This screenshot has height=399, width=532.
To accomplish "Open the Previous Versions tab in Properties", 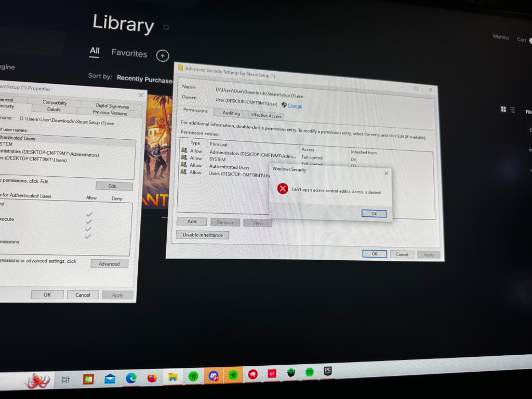I will (110, 113).
